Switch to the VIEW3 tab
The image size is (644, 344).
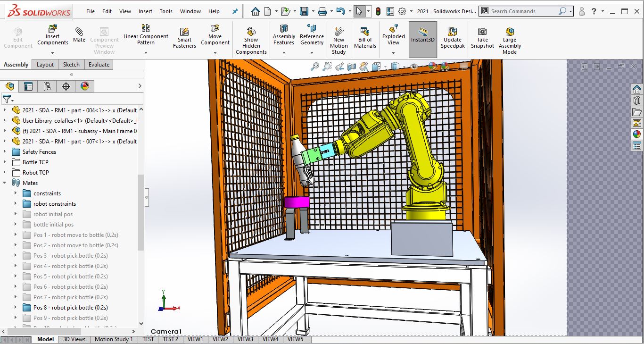pos(245,339)
